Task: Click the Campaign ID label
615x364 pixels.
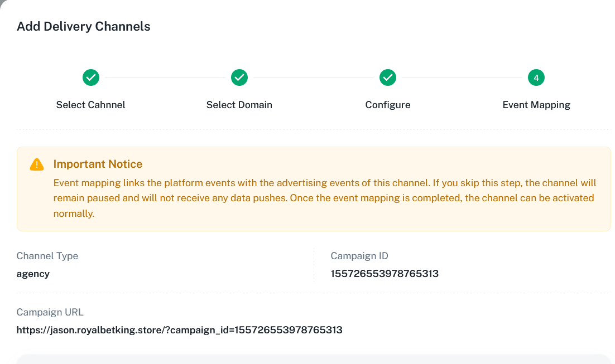Action: [359, 256]
